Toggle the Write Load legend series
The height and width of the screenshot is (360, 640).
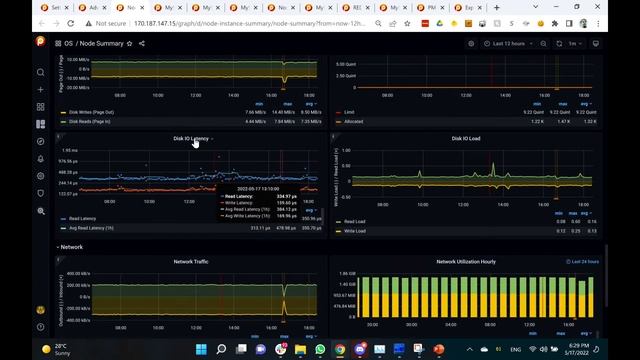click(355, 231)
